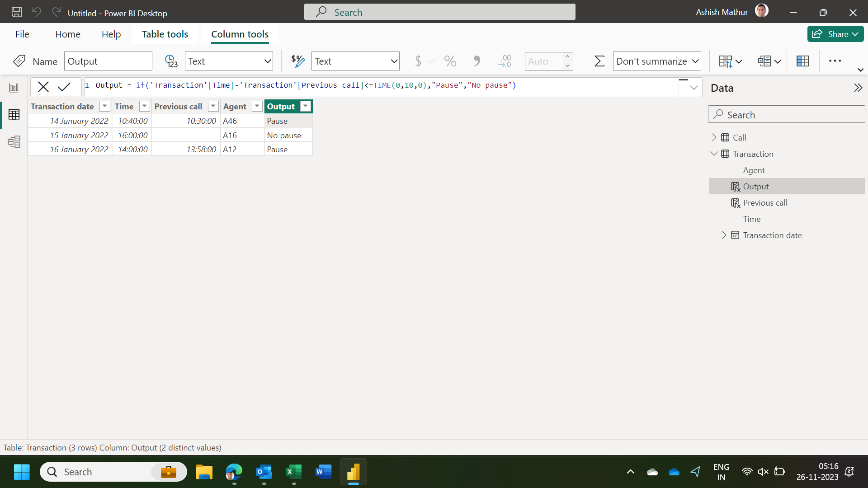Image resolution: width=868 pixels, height=488 pixels.
Task: Switch to Table tools tab
Action: click(x=165, y=34)
